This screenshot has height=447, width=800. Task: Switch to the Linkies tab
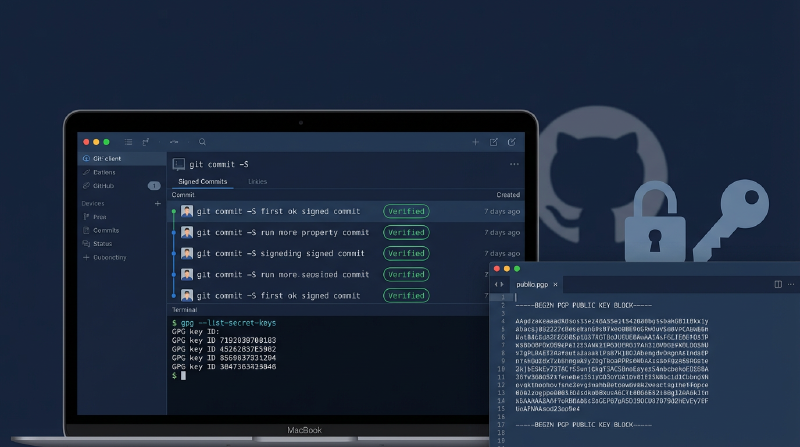click(x=258, y=182)
